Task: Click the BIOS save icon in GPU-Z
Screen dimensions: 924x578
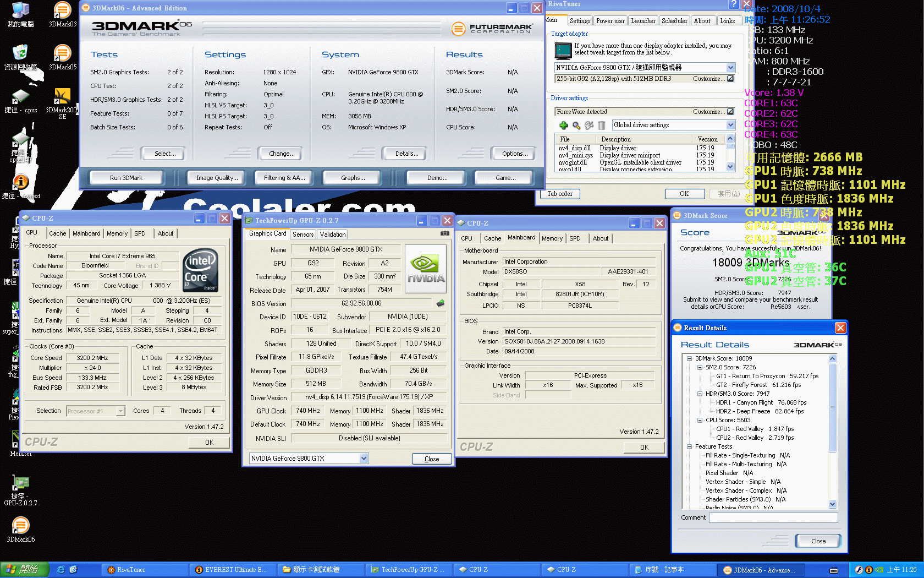Action: 440,303
